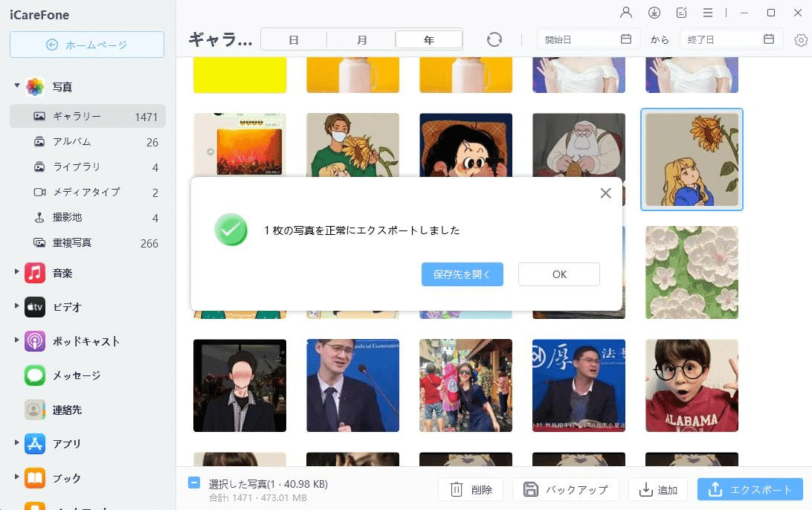Select the old man cartoon thumbnail
The image size is (812, 510).
coord(579,146)
